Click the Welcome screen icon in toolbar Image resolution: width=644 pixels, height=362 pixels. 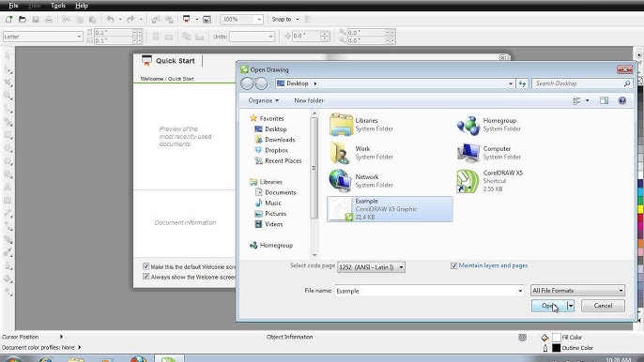coord(207,20)
